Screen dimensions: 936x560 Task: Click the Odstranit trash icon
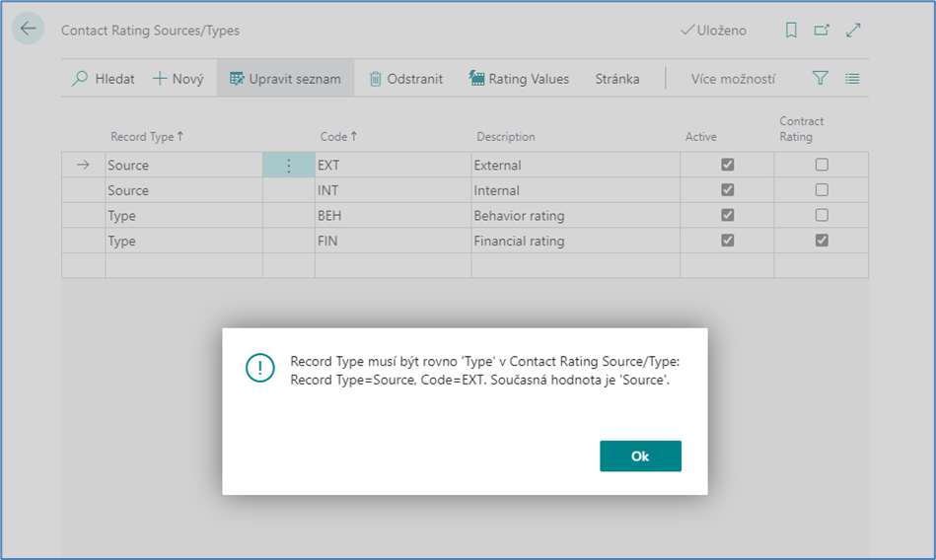[375, 79]
